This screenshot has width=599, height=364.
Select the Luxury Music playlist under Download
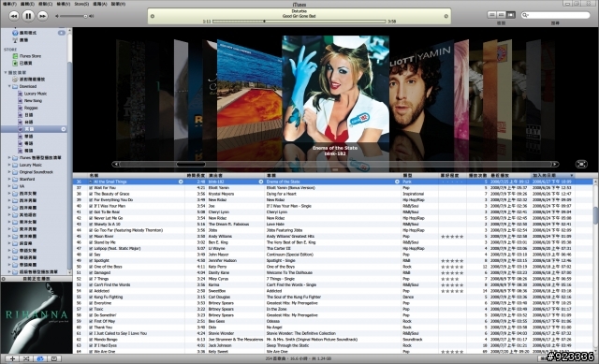click(36, 94)
